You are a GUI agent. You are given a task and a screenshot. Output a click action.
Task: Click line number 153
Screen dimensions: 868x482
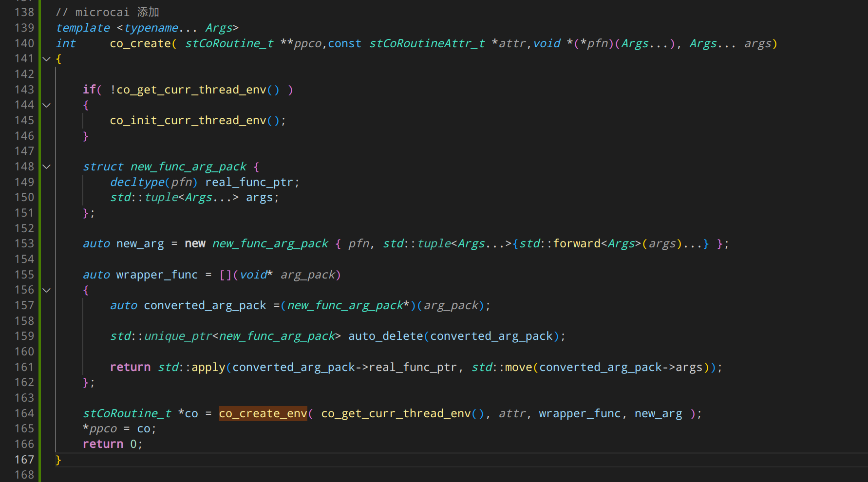tap(24, 243)
